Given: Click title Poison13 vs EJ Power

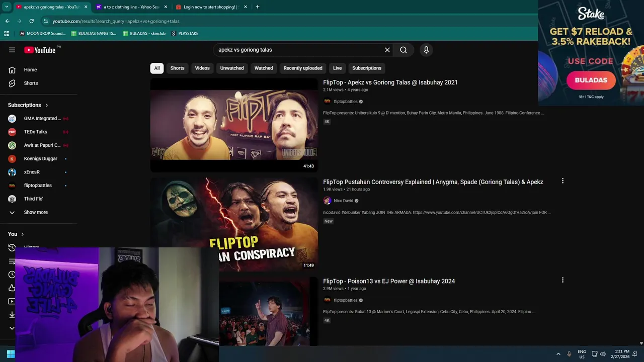Looking at the screenshot, I should (389, 282).
